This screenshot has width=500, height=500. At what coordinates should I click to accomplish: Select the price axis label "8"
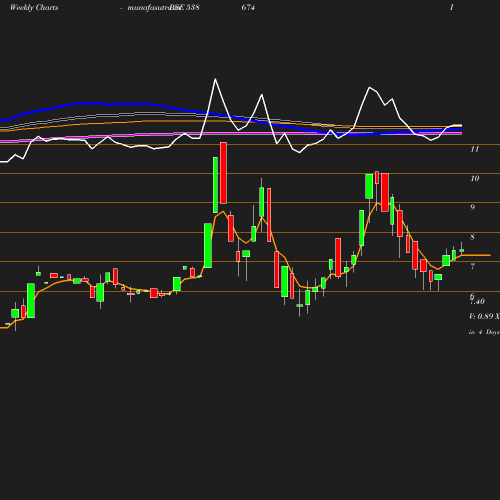point(472,237)
